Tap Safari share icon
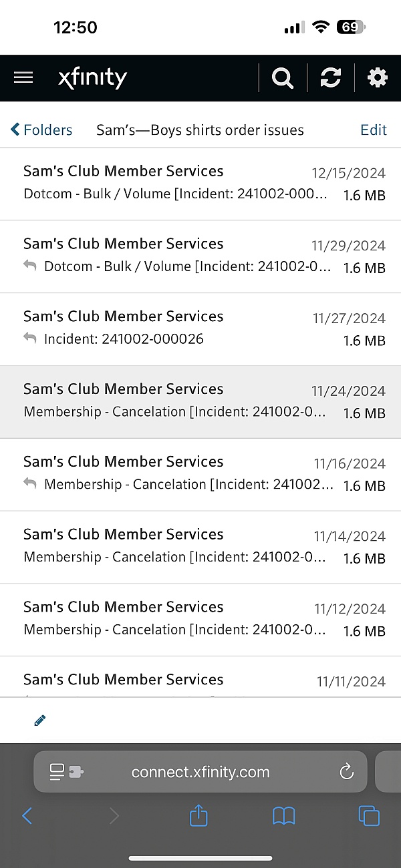Image resolution: width=401 pixels, height=868 pixels. click(198, 815)
